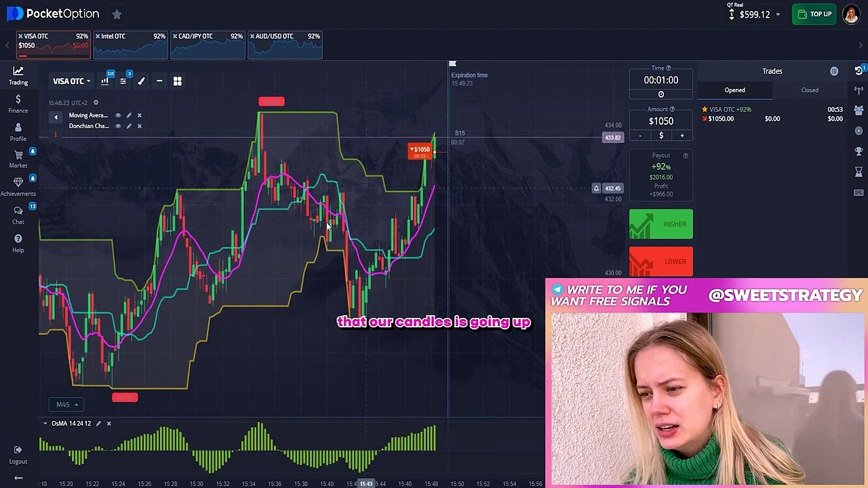Remove the OsMA indicator panel

click(x=108, y=424)
